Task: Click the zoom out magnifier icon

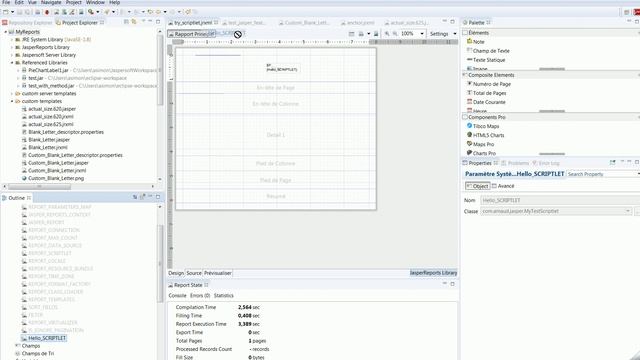Action: click(x=395, y=34)
